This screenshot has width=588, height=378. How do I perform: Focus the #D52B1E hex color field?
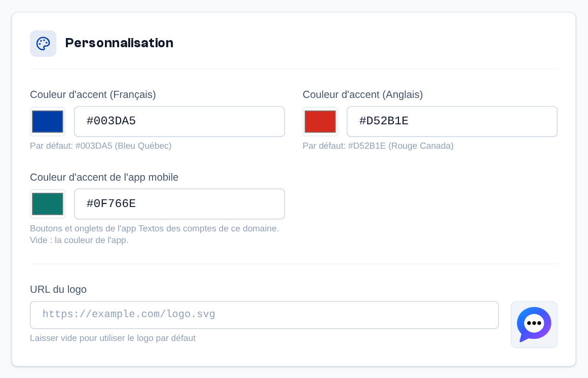pos(452,122)
